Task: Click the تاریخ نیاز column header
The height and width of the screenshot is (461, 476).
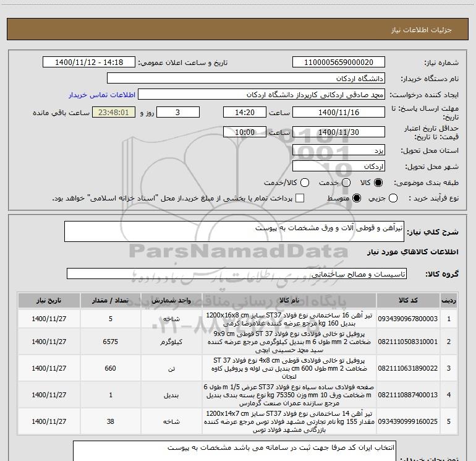Action: pyautogui.click(x=49, y=300)
